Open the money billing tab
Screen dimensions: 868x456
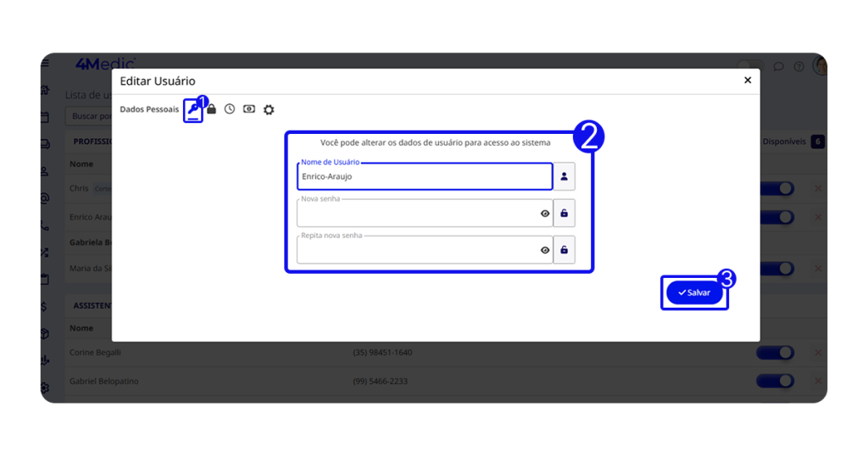[x=249, y=109]
